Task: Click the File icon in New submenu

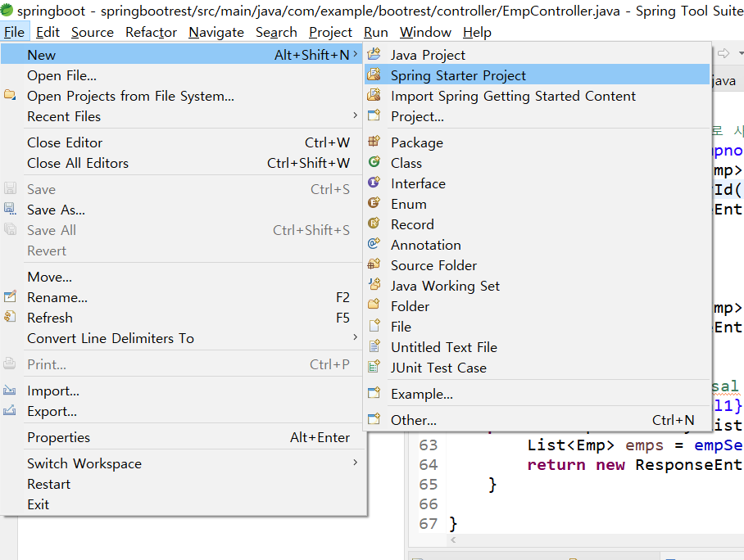Action: pyautogui.click(x=374, y=326)
